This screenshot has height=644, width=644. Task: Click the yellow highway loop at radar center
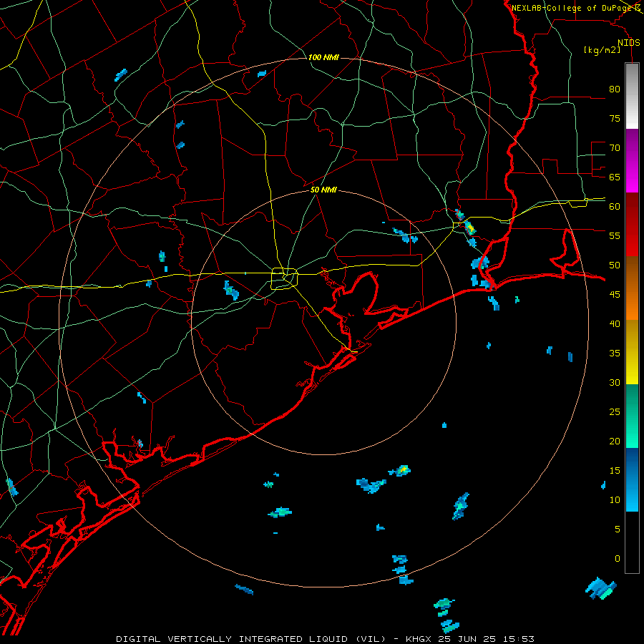pyautogui.click(x=284, y=278)
